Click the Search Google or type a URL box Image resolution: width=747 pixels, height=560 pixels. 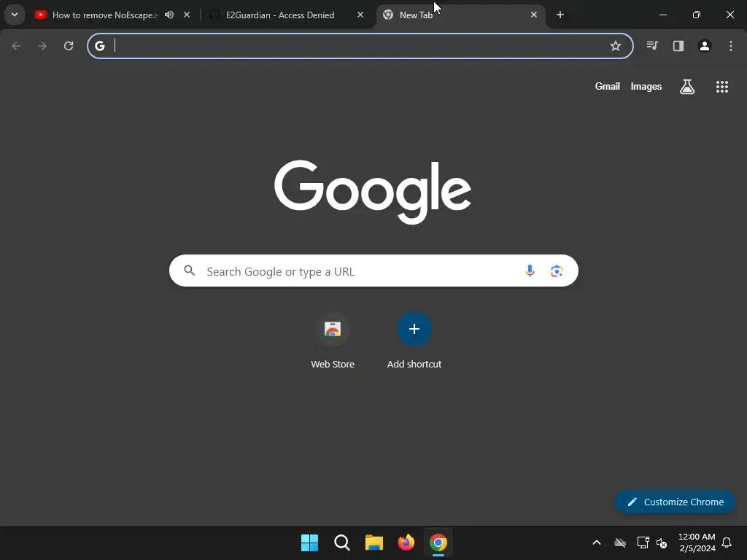[x=373, y=271]
